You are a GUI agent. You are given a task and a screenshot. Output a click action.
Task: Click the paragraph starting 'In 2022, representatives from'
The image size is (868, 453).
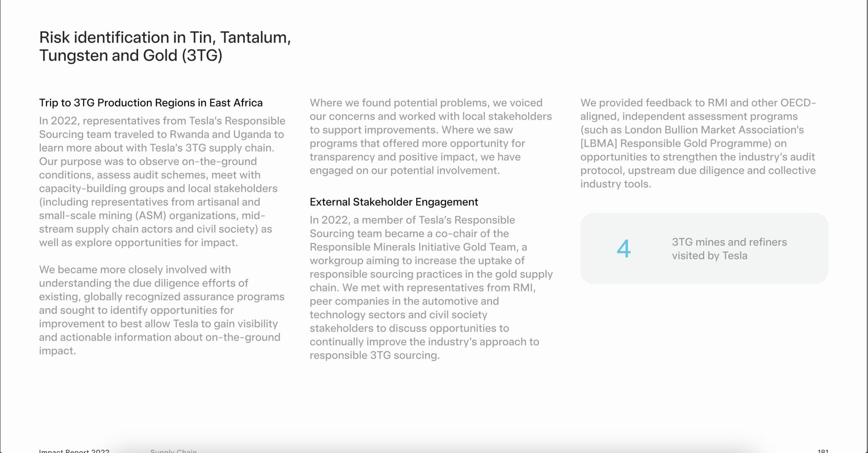click(x=162, y=181)
